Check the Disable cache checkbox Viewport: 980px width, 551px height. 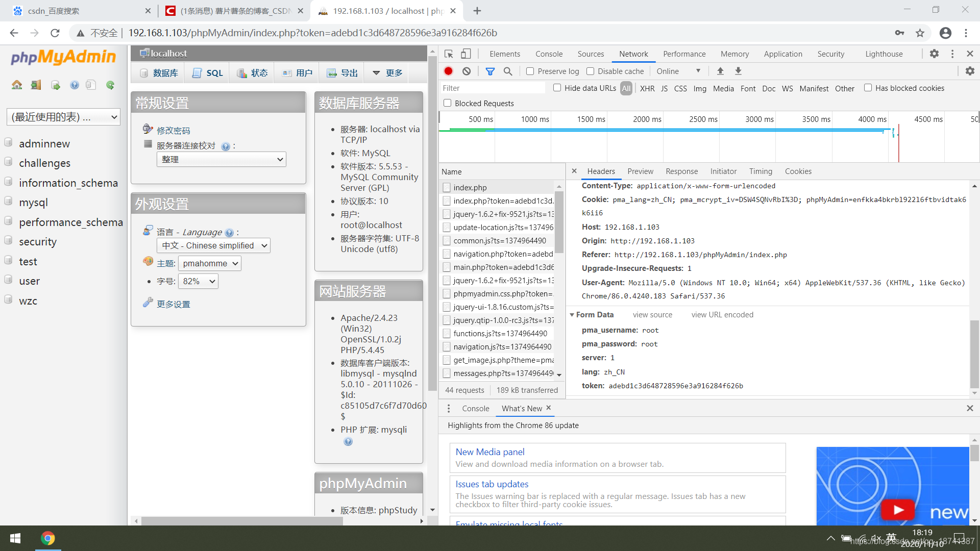tap(591, 71)
